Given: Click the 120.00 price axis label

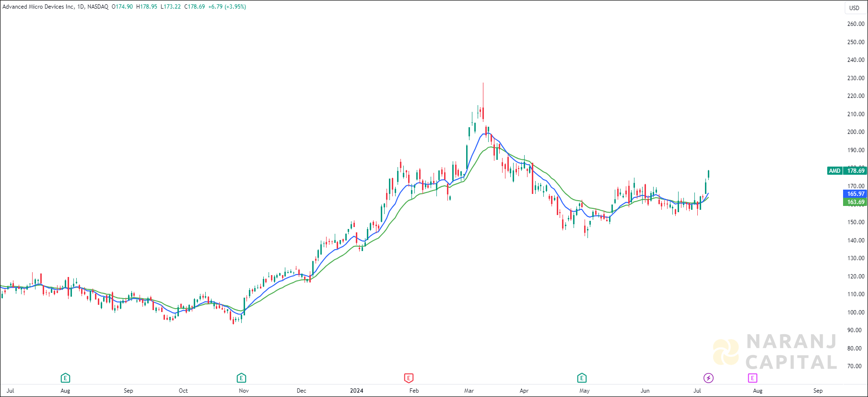Looking at the screenshot, I should (856, 277).
